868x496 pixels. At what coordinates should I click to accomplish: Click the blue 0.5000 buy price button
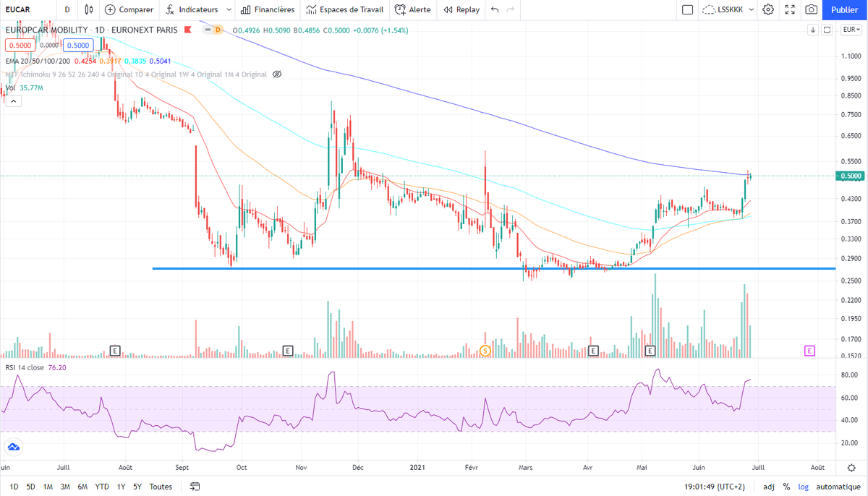click(77, 45)
